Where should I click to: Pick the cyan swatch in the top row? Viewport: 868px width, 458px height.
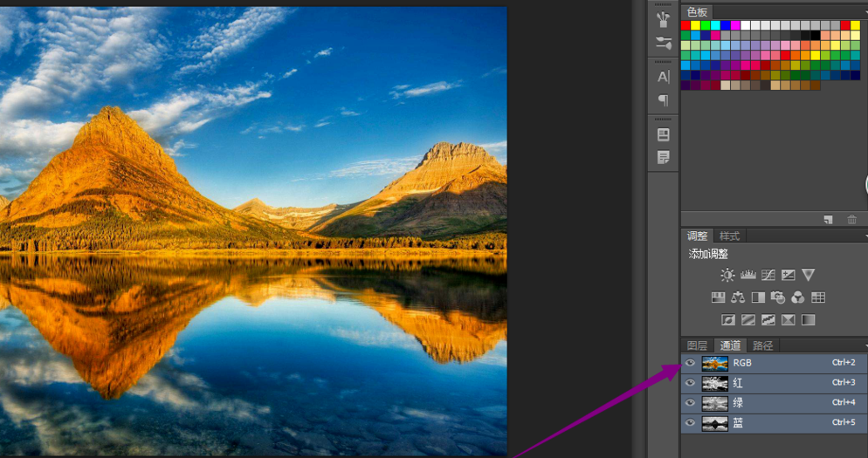coord(715,25)
